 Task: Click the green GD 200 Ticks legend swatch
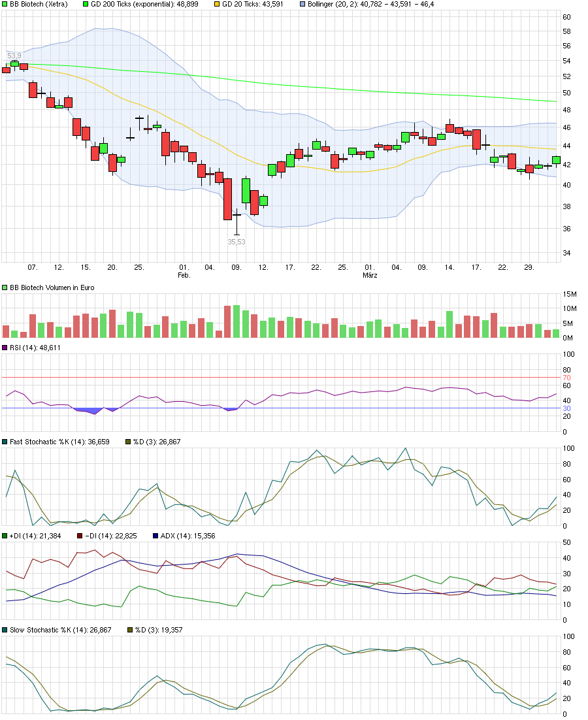coord(86,4)
